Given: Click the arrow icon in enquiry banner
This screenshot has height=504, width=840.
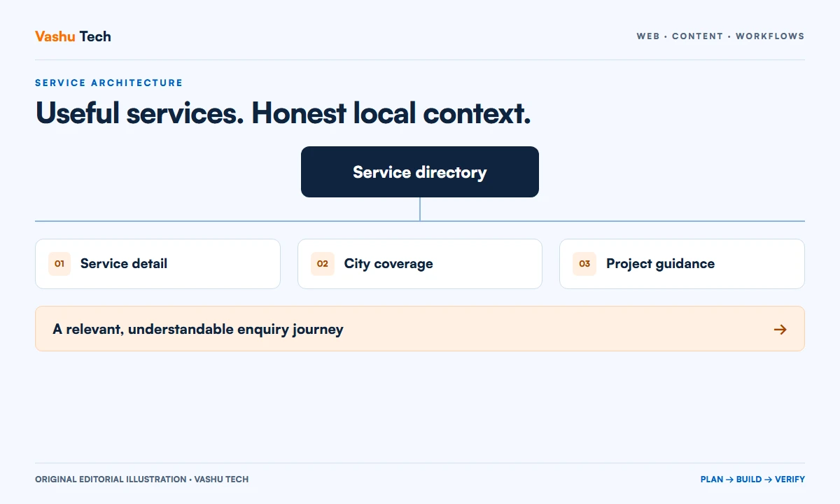Looking at the screenshot, I should [x=780, y=329].
